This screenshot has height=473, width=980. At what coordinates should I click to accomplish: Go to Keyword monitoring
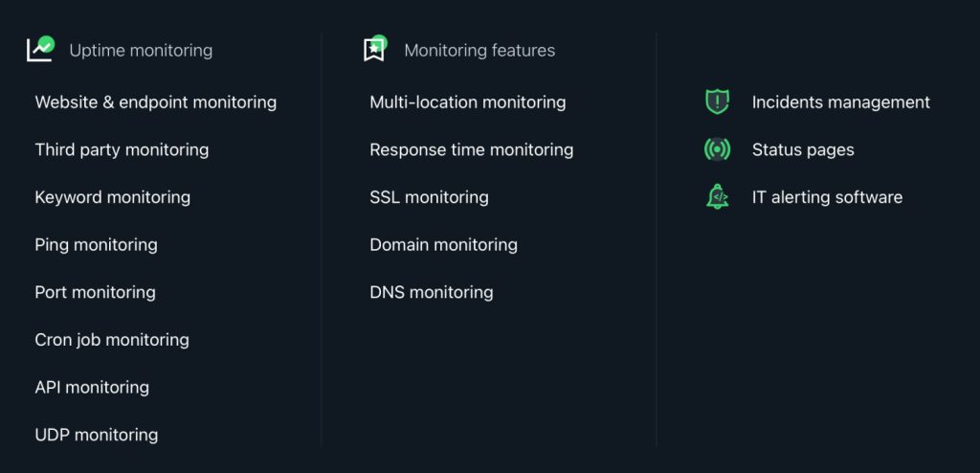[113, 197]
